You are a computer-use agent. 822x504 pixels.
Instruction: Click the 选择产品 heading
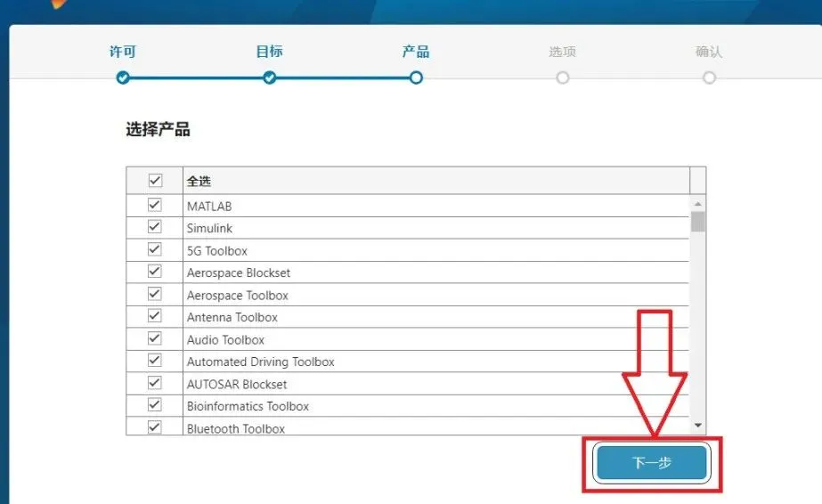point(158,129)
